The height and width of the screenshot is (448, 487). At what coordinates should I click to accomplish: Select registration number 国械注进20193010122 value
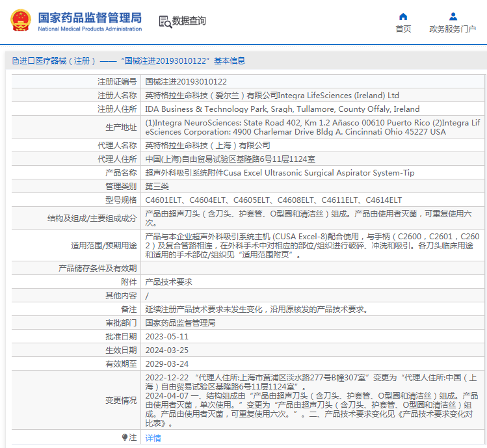pyautogui.click(x=186, y=82)
